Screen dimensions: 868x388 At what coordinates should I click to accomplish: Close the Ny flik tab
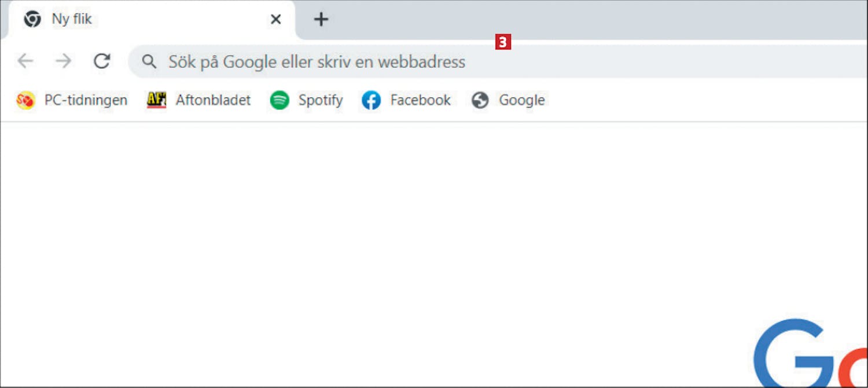(276, 20)
